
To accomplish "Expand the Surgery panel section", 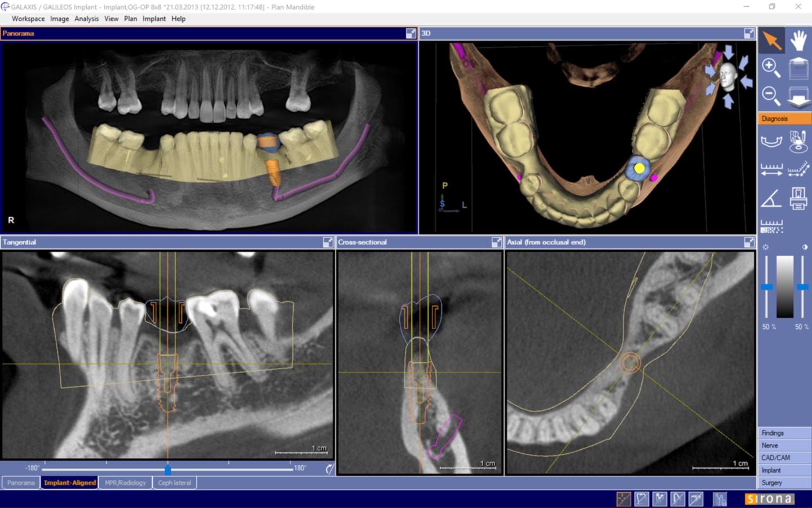I will [784, 483].
